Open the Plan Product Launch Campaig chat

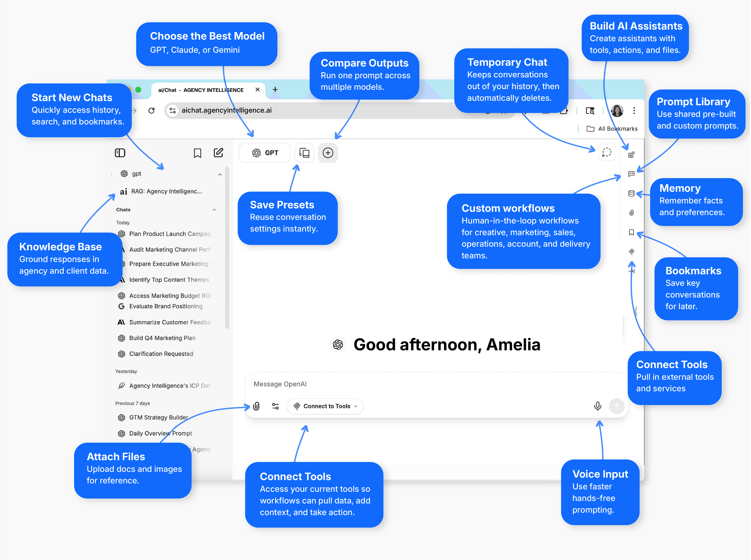point(164,234)
